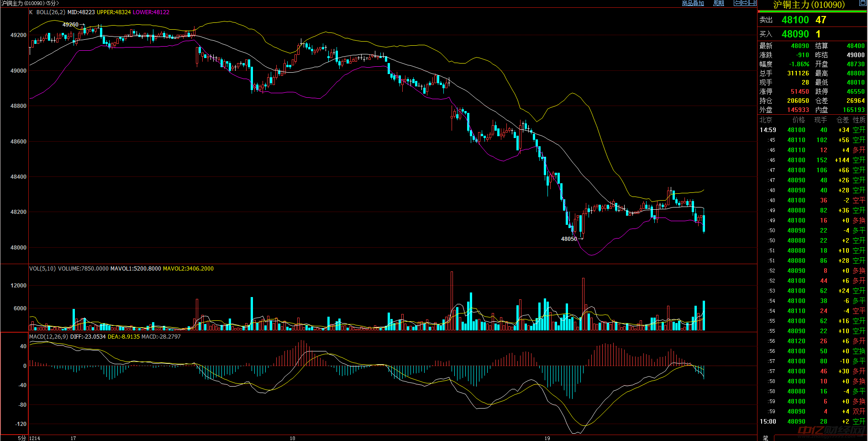Click the green buy/sell ratio bar
868x441 pixels.
point(812,11)
